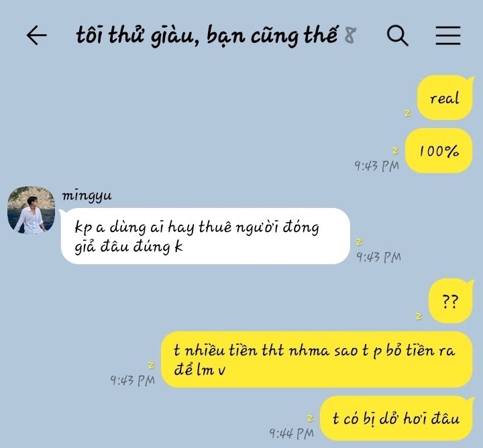Tap the 9:44 PM timestamp

(x=291, y=433)
